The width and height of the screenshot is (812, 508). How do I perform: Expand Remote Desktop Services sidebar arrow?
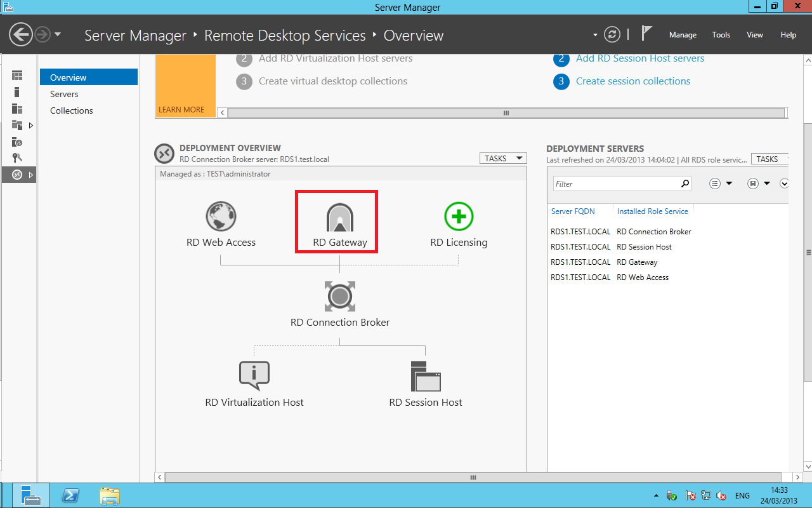[30, 175]
